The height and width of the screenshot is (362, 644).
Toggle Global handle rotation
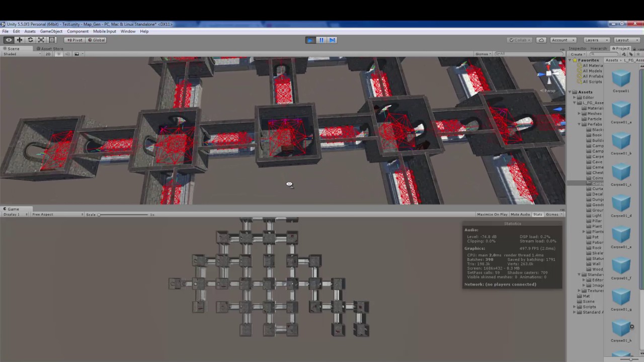[x=96, y=40]
